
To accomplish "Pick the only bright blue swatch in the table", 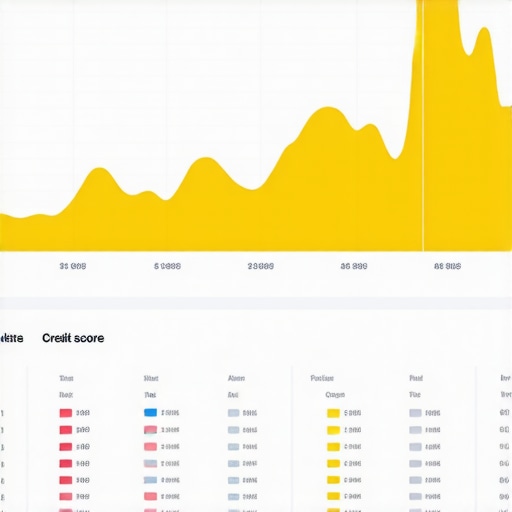I will (150, 413).
